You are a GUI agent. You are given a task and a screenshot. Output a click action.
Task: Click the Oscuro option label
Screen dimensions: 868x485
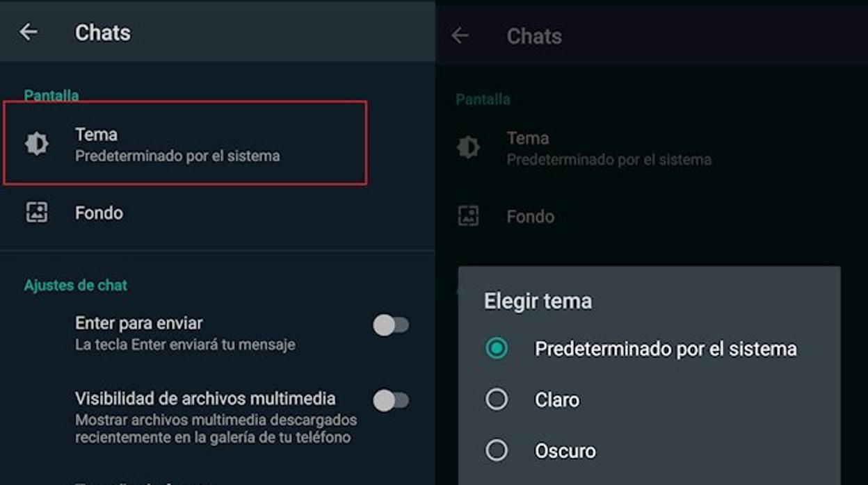[565, 452]
